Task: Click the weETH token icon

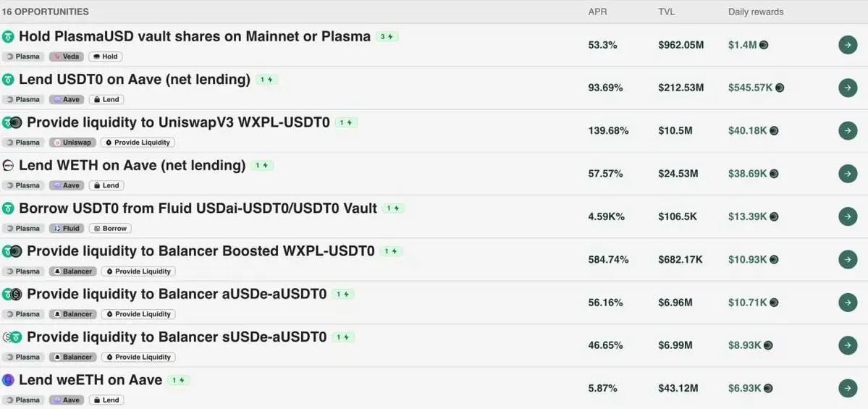Action: (8, 380)
